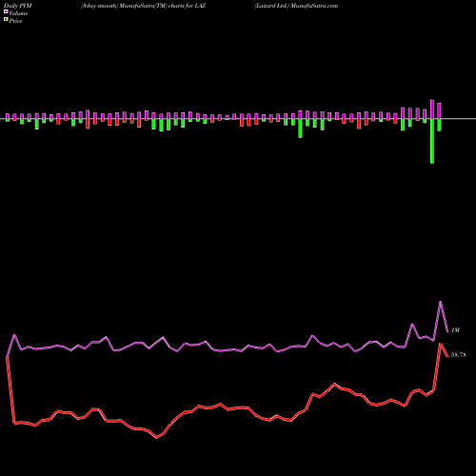Click the peak of the magenta volume line
This screenshot has height=476, width=476.
440,302
